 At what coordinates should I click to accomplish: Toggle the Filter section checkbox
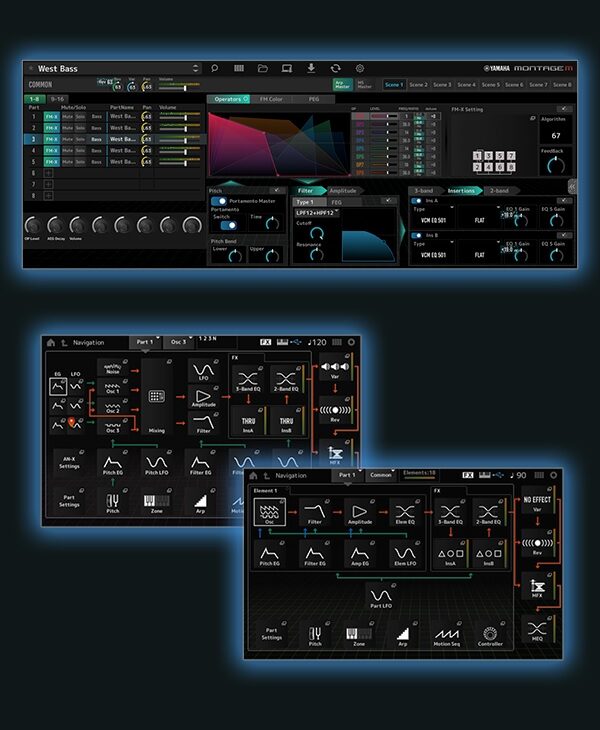388,201
